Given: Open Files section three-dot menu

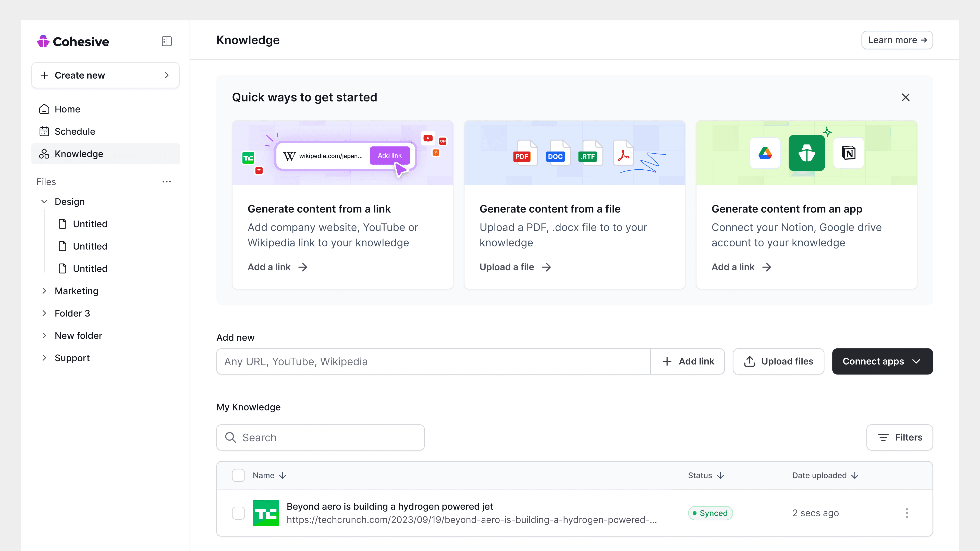Looking at the screenshot, I should click(167, 182).
